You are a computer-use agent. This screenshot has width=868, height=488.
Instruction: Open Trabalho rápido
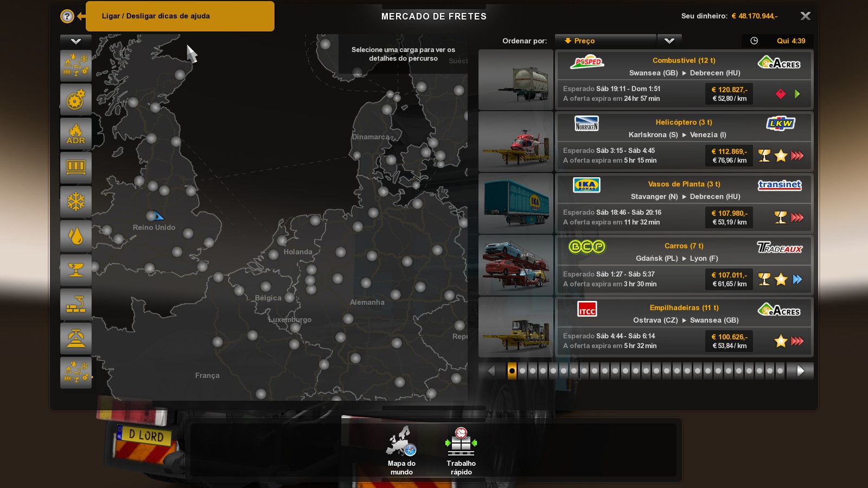[461, 451]
